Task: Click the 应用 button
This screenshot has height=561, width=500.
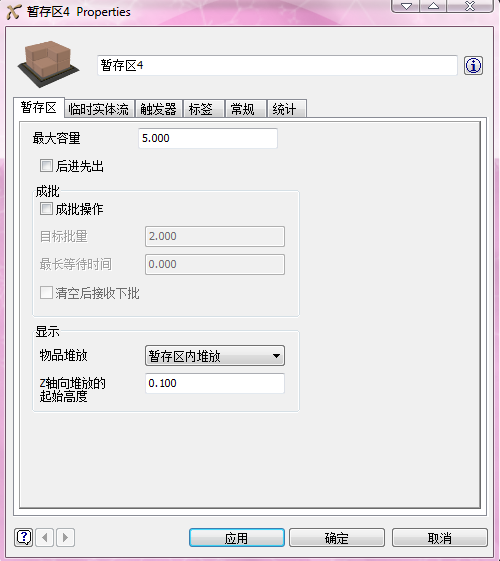Action: coord(237,537)
